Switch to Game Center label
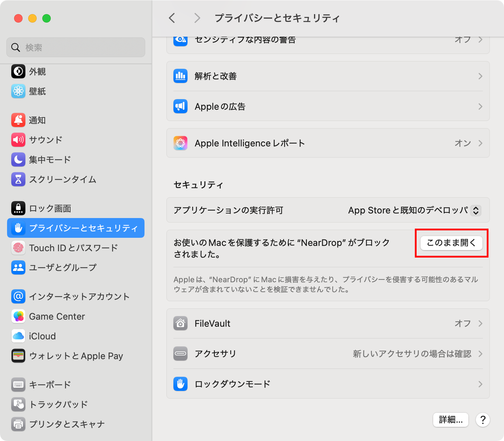504x441 pixels. (57, 316)
